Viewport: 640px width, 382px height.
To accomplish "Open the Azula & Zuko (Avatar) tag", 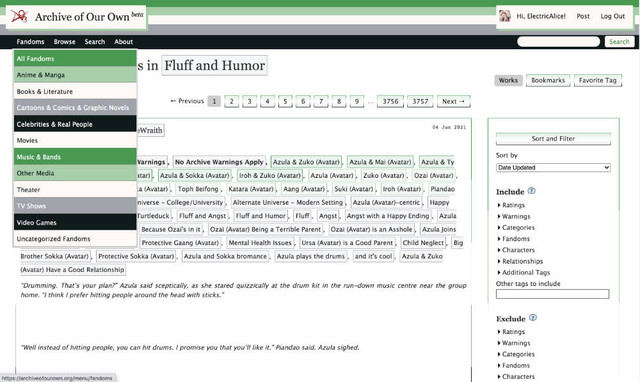I will [306, 162].
